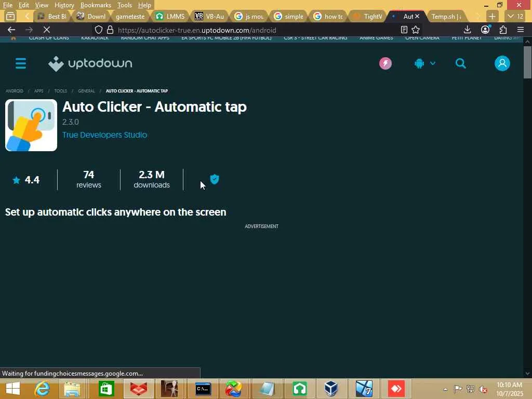Image resolution: width=532 pixels, height=399 pixels.
Task: Click the page vertical scrollbar thumb
Action: (527, 62)
